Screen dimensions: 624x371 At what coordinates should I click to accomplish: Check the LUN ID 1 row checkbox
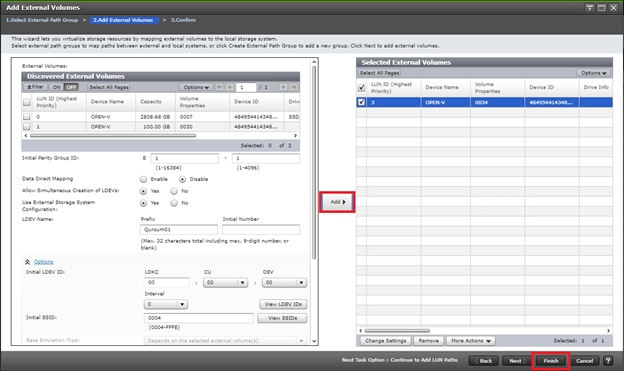click(27, 126)
